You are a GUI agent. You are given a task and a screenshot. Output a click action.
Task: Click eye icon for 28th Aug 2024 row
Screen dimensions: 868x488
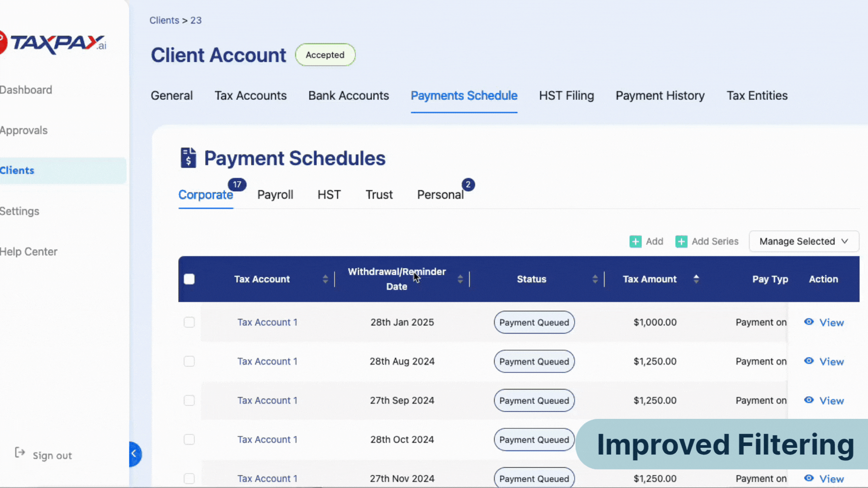tap(809, 361)
